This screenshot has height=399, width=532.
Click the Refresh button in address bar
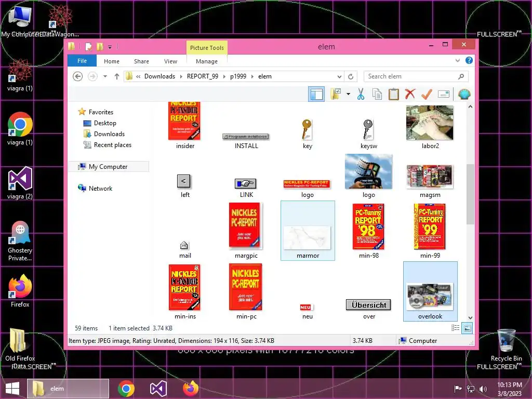click(351, 77)
